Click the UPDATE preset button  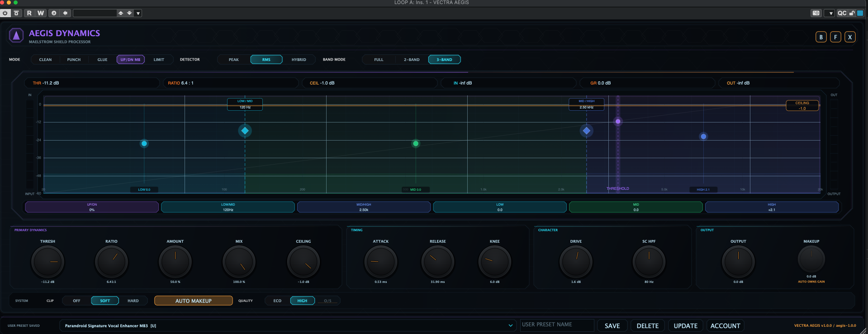pos(686,325)
